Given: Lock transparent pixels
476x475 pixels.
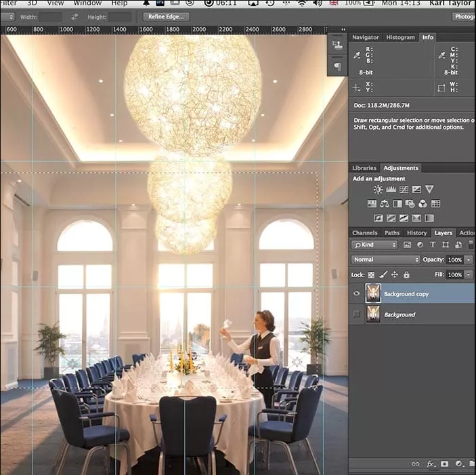Looking at the screenshot, I should 371,275.
